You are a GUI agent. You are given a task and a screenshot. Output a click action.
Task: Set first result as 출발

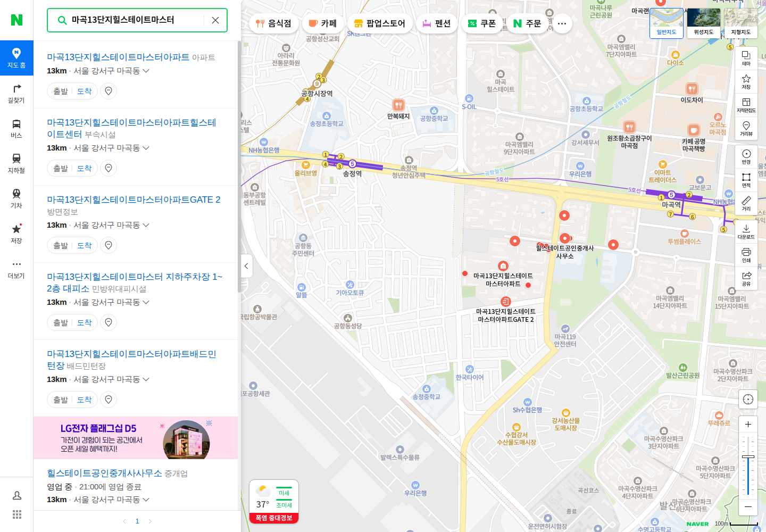[x=61, y=91]
